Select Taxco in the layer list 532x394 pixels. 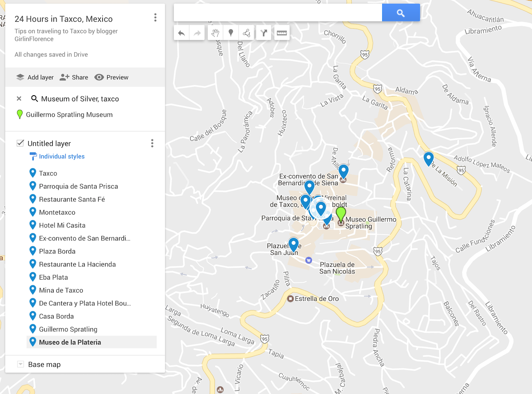tap(48, 173)
